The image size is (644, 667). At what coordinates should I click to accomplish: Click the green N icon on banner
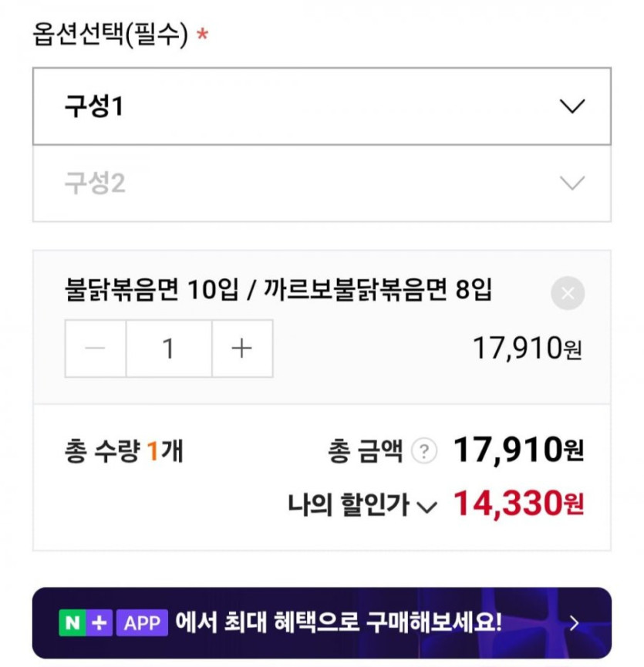coord(72,622)
